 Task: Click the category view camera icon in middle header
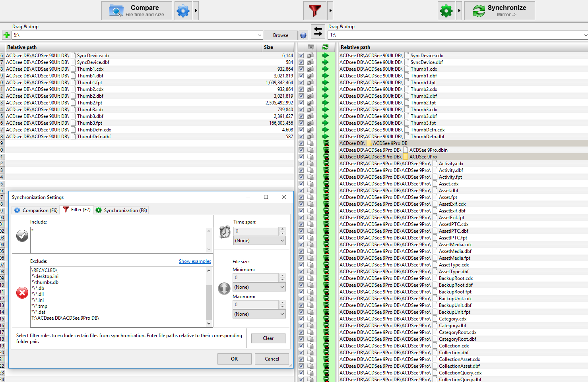pos(311,47)
